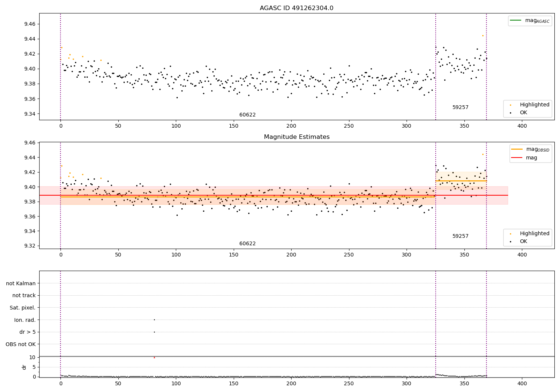The image size is (560, 392).
Task: Click OK legend entry in AGASC ID plot
Action: pos(519,113)
